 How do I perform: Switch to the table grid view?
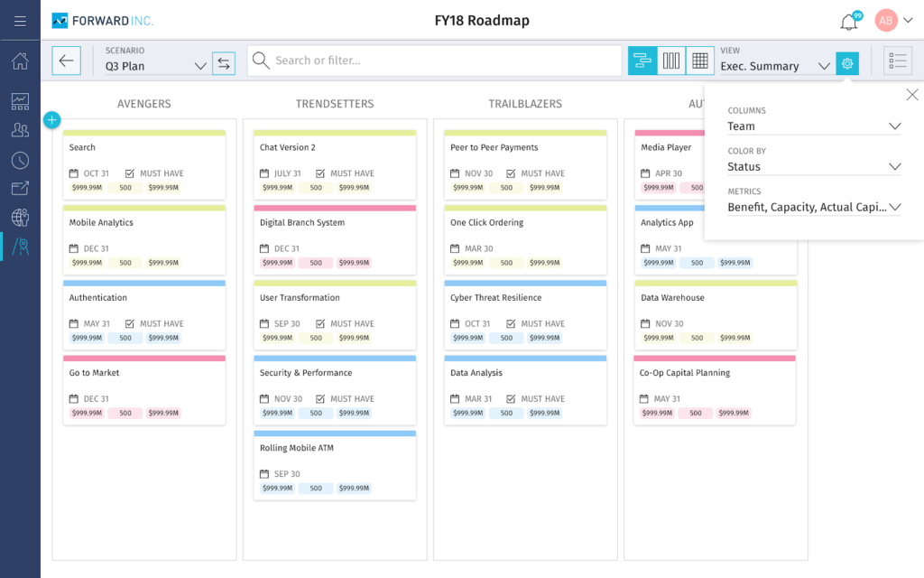(x=699, y=61)
